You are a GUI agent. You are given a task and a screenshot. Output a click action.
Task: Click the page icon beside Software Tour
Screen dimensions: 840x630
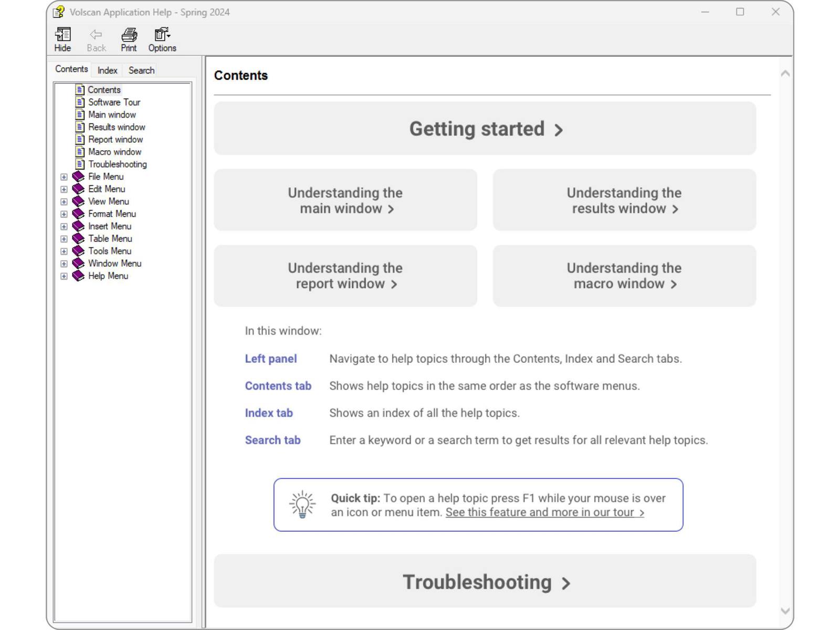pos(80,102)
